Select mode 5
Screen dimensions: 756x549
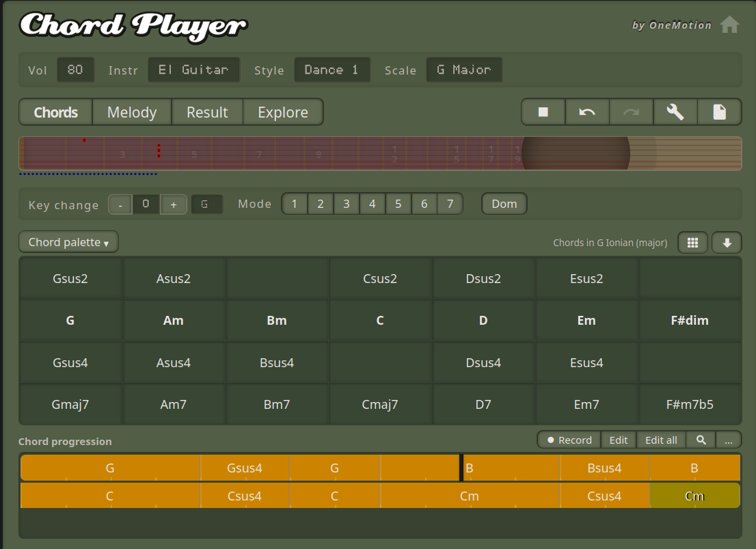point(399,204)
